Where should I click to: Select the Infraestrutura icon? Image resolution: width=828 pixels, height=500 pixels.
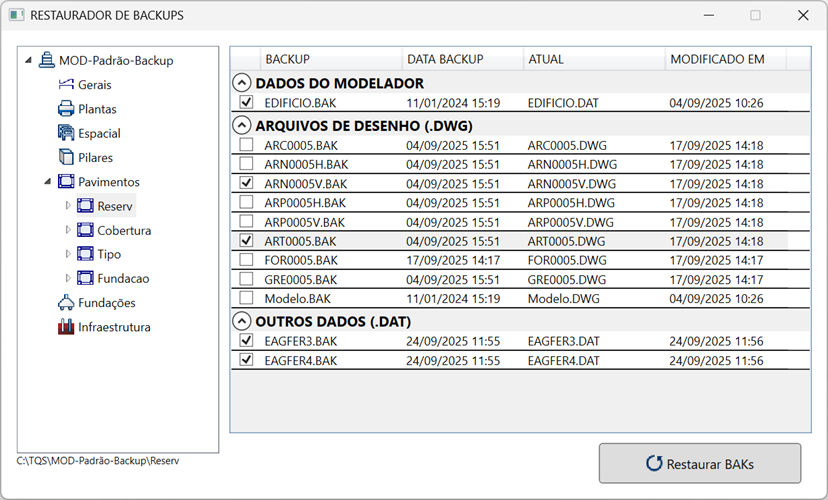click(x=67, y=327)
